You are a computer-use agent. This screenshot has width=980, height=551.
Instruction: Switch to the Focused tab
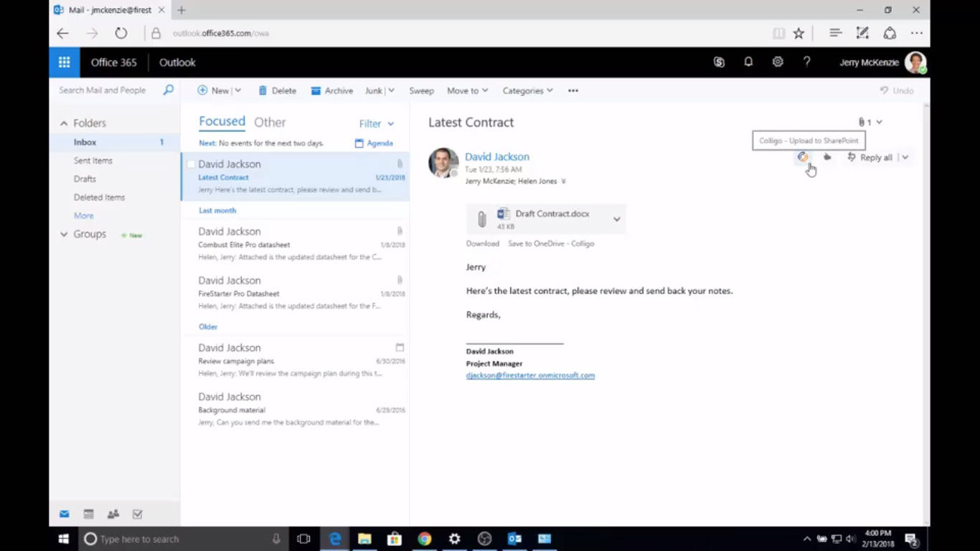tap(222, 122)
